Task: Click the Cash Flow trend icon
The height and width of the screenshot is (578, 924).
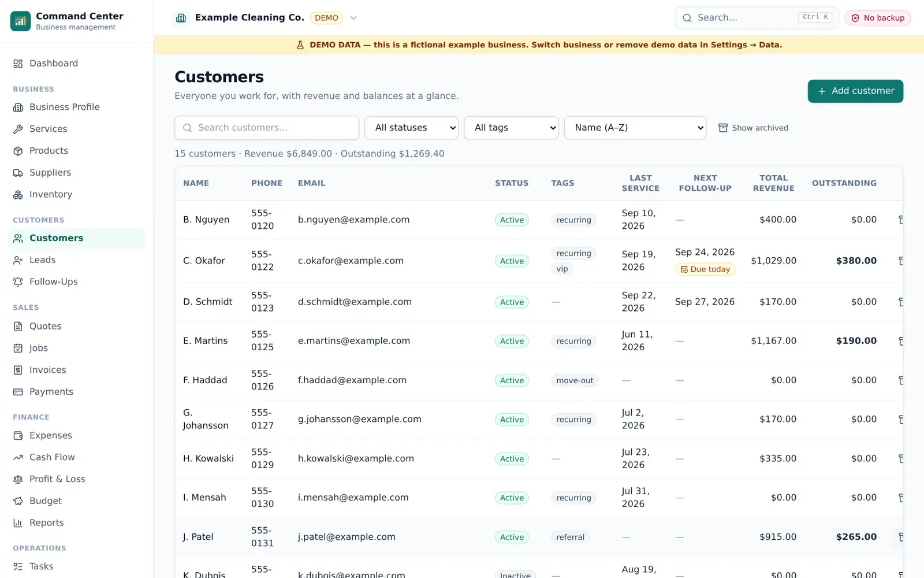Action: coord(18,458)
